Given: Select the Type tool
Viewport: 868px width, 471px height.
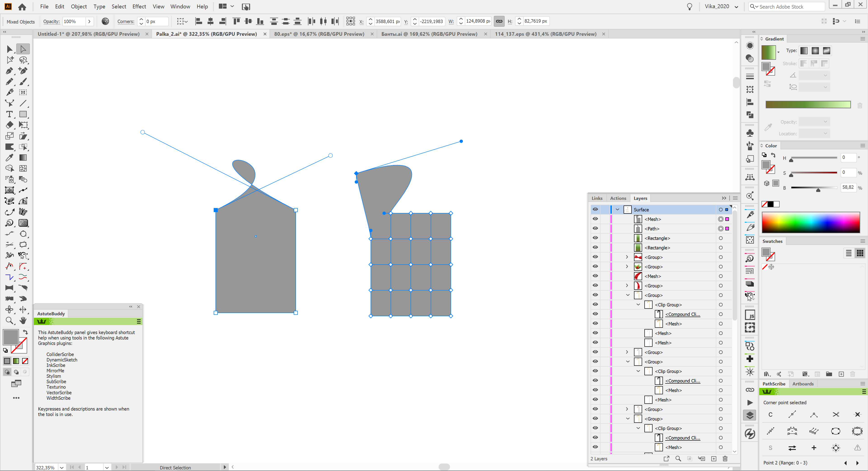Looking at the screenshot, I should click(9, 114).
